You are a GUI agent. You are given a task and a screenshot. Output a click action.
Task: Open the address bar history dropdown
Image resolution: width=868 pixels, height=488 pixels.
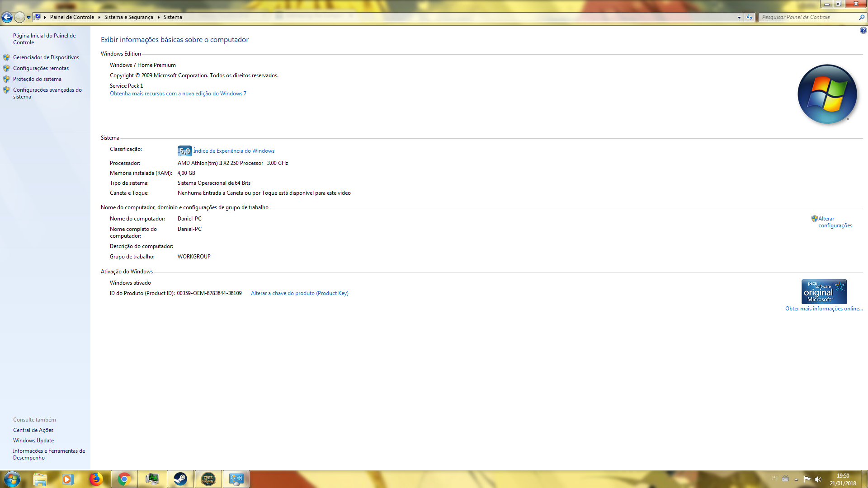(739, 17)
